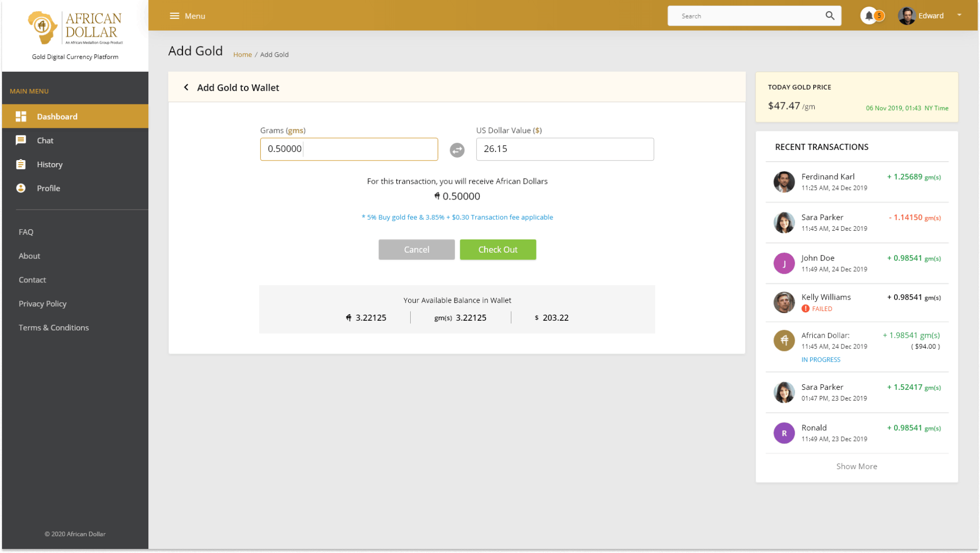
Task: Click the back chevron beside Add Gold to Wallet
Action: pos(186,87)
